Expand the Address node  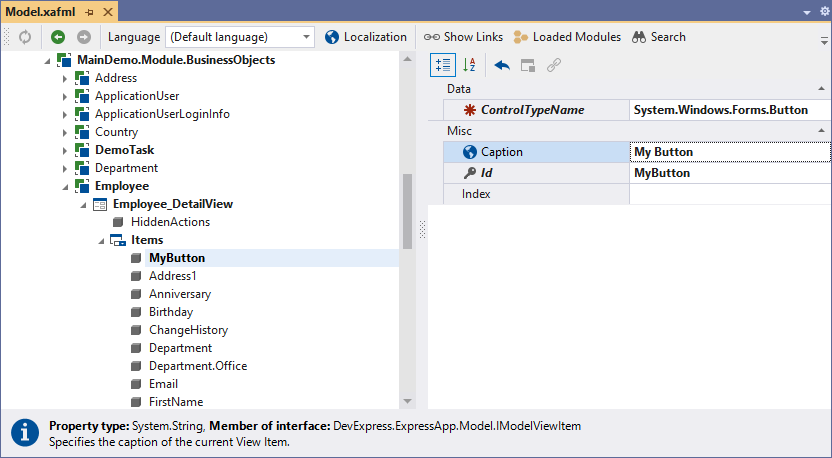tap(65, 79)
